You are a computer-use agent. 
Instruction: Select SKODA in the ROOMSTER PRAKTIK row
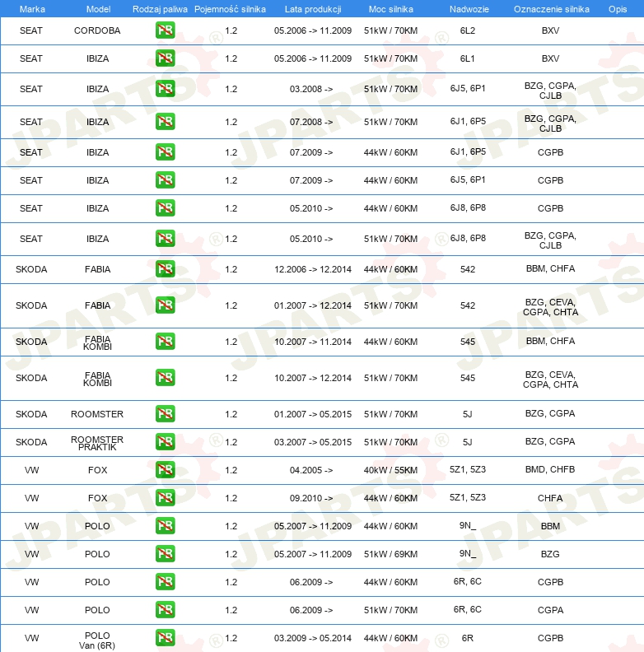click(31, 442)
